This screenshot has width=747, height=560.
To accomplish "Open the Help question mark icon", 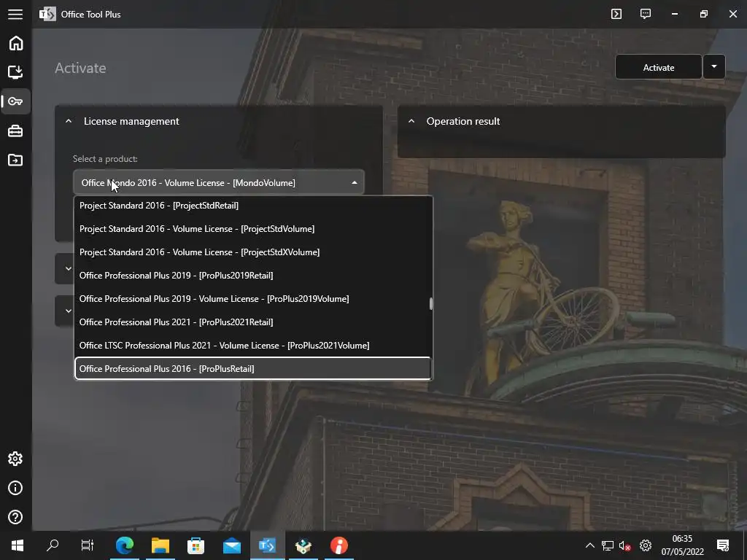I will 15,517.
